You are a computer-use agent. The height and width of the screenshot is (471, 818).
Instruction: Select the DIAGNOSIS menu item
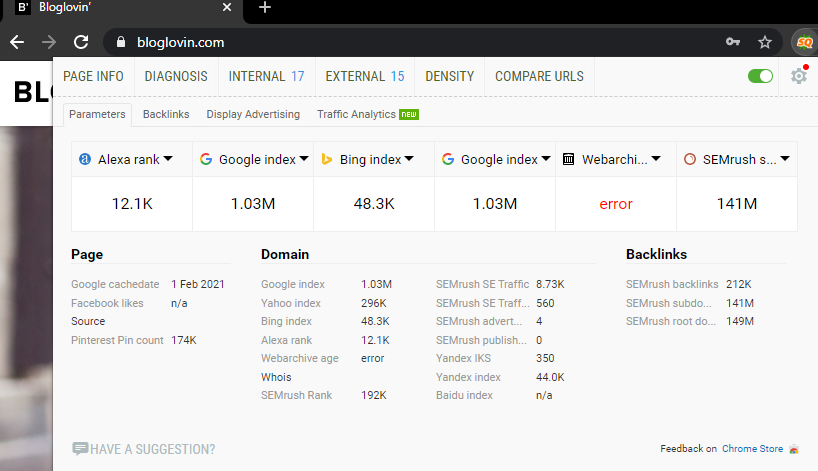coord(176,76)
